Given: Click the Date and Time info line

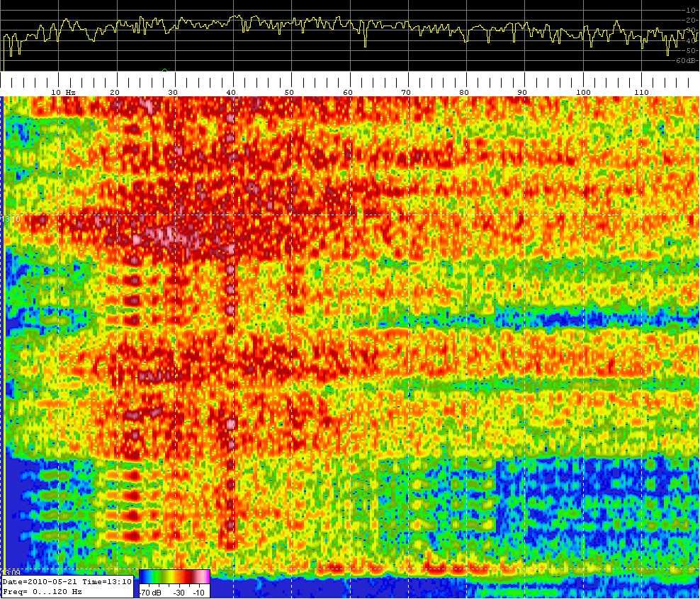Looking at the screenshot, I should [x=66, y=581].
